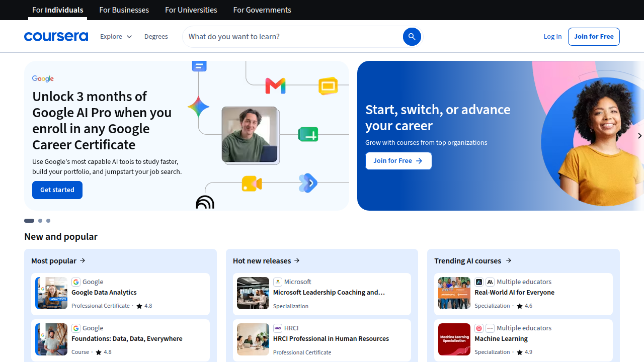Click the HRCI Professional in Human Resources title
Viewport: 644px width, 362px height.
pyautogui.click(x=331, y=339)
